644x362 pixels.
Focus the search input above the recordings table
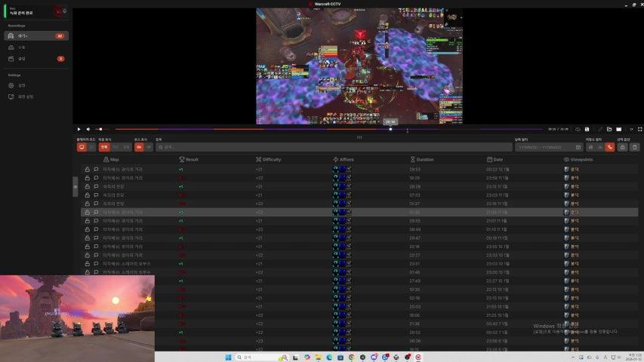(334, 147)
